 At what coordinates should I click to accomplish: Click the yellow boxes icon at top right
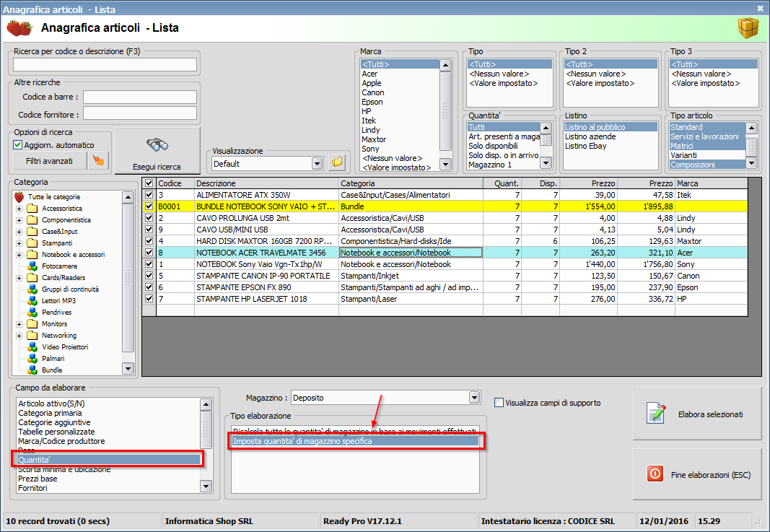(748, 28)
